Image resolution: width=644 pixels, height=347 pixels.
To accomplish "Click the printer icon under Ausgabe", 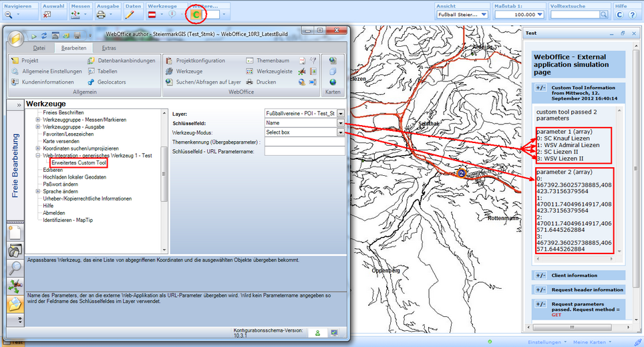I will [x=102, y=14].
